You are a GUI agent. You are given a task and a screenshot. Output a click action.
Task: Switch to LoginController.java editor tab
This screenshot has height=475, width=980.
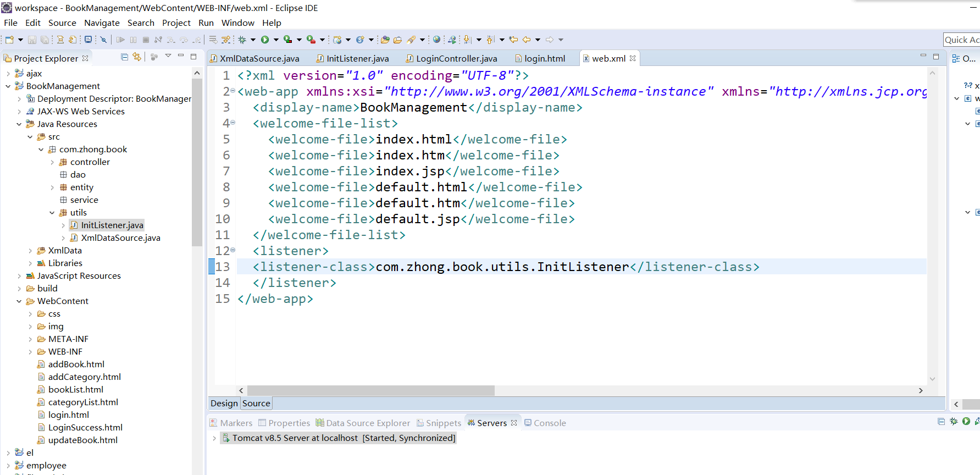451,58
